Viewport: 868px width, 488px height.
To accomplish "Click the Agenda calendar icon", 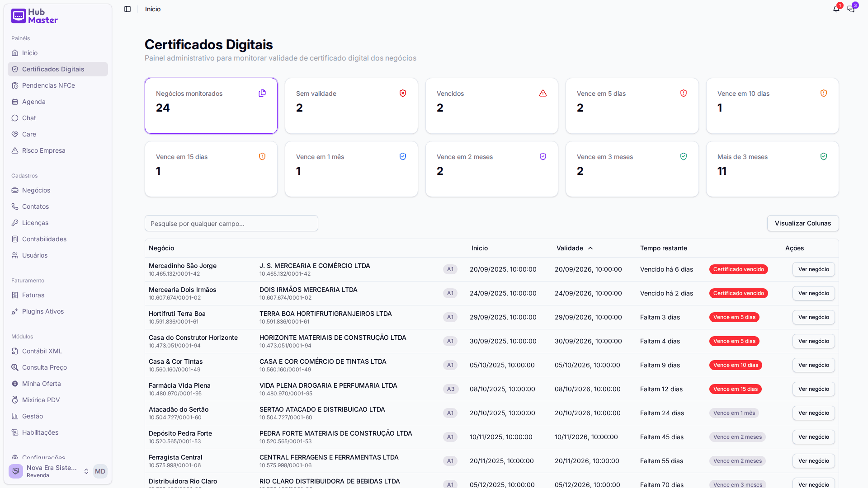I will coord(15,102).
